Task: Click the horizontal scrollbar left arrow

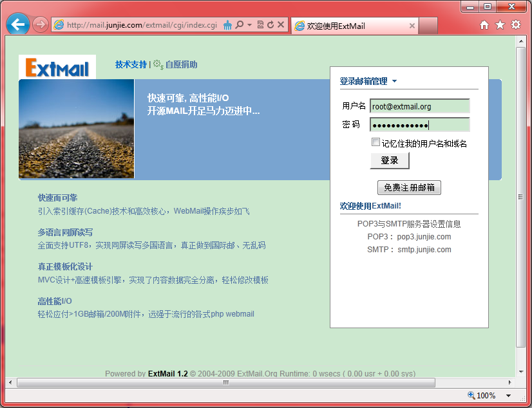Action: pyautogui.click(x=10, y=383)
